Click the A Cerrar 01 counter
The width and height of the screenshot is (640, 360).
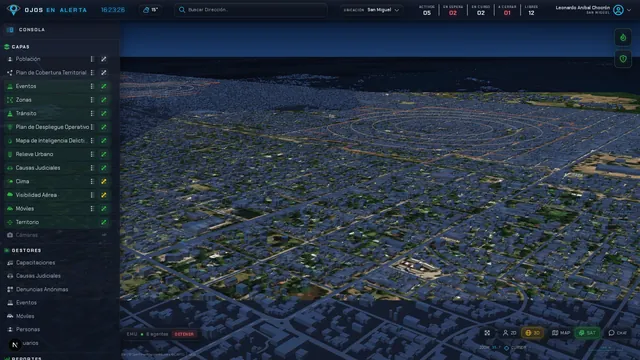(507, 10)
